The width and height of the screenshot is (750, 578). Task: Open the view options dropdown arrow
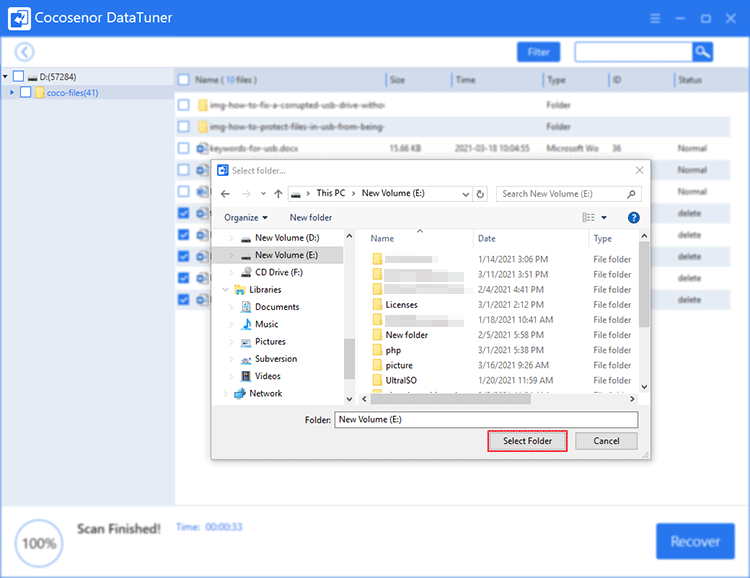point(604,218)
